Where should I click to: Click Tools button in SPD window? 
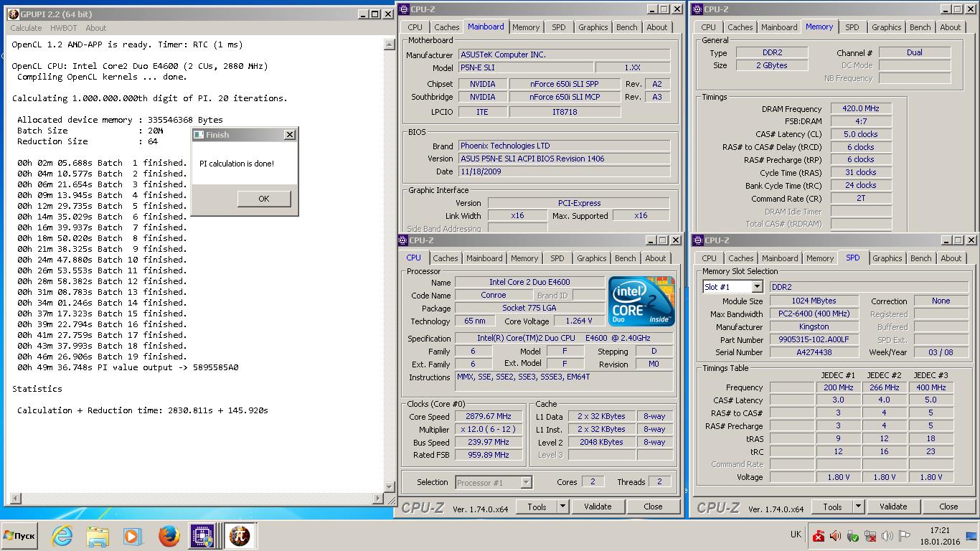click(832, 507)
